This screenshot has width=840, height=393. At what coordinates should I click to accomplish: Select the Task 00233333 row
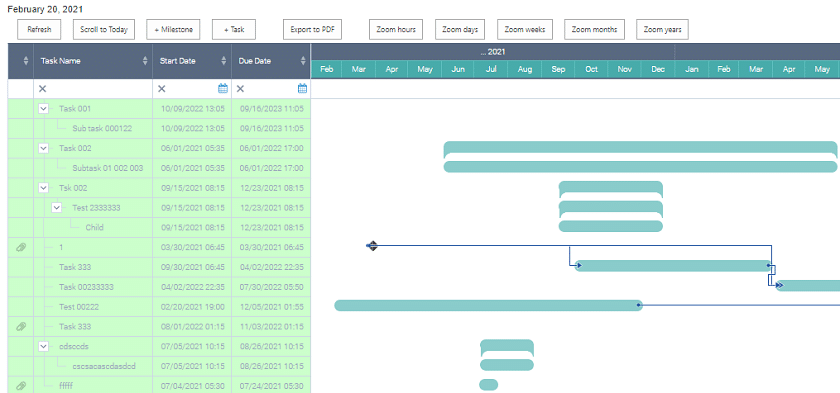(x=159, y=287)
